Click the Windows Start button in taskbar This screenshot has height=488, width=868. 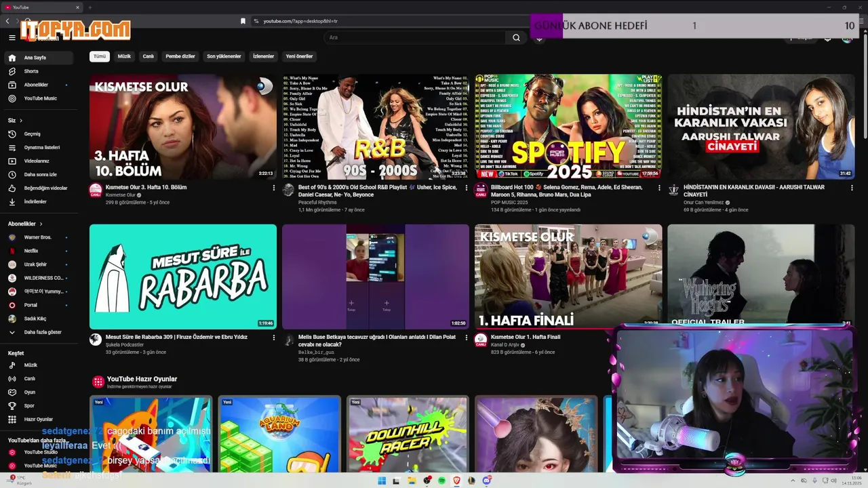click(x=382, y=481)
